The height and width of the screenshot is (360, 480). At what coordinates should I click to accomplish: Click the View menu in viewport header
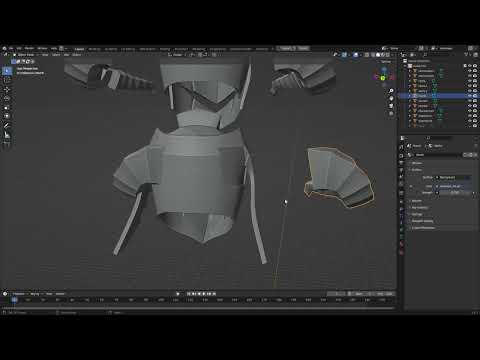pos(45,55)
